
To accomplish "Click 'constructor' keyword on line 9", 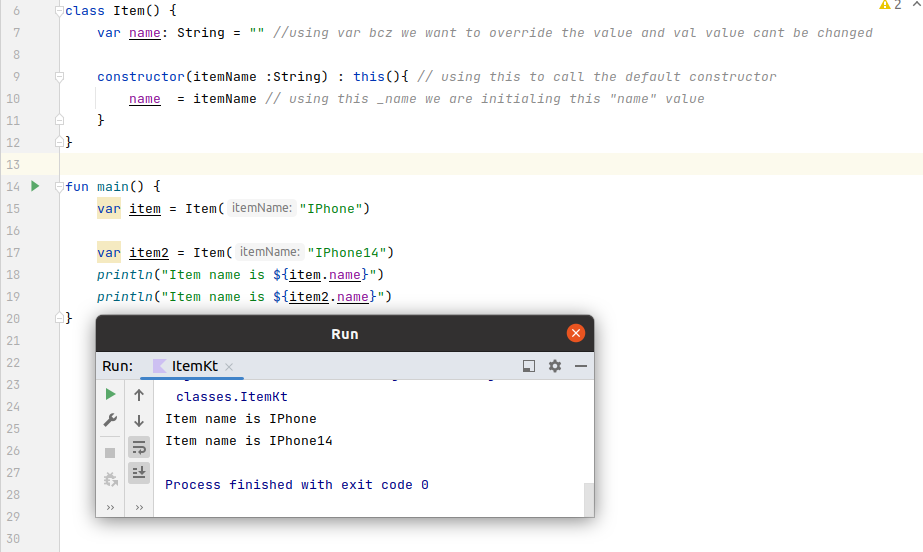I will coord(141,77).
